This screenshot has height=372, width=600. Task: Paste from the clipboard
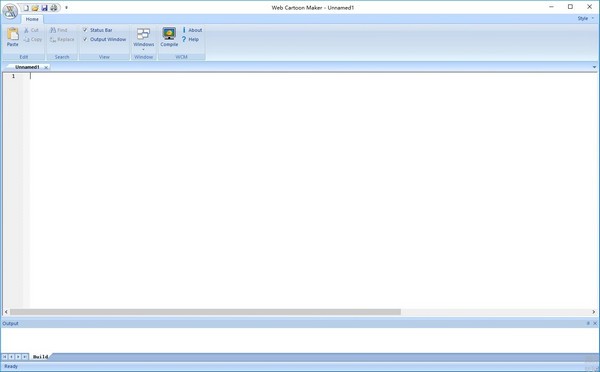point(13,37)
